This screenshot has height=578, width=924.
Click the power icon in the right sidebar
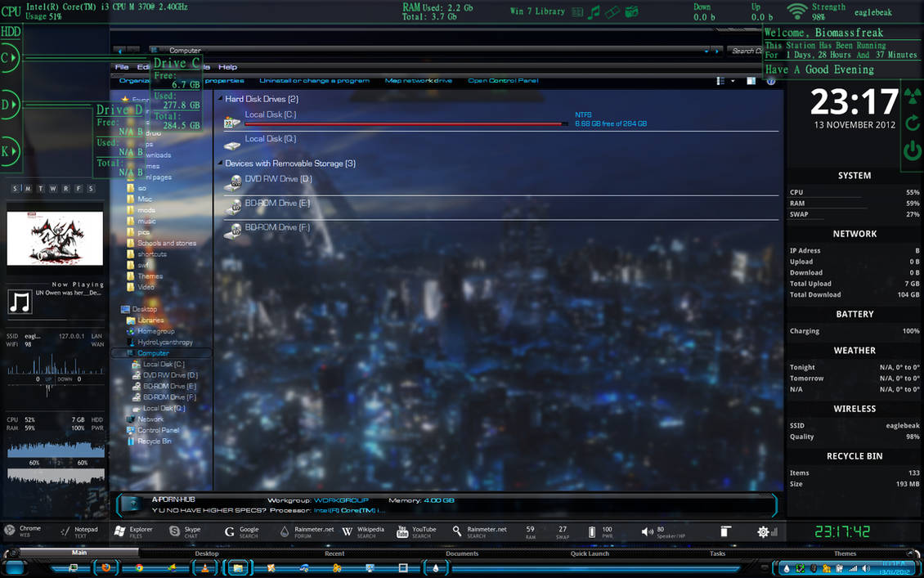[912, 150]
